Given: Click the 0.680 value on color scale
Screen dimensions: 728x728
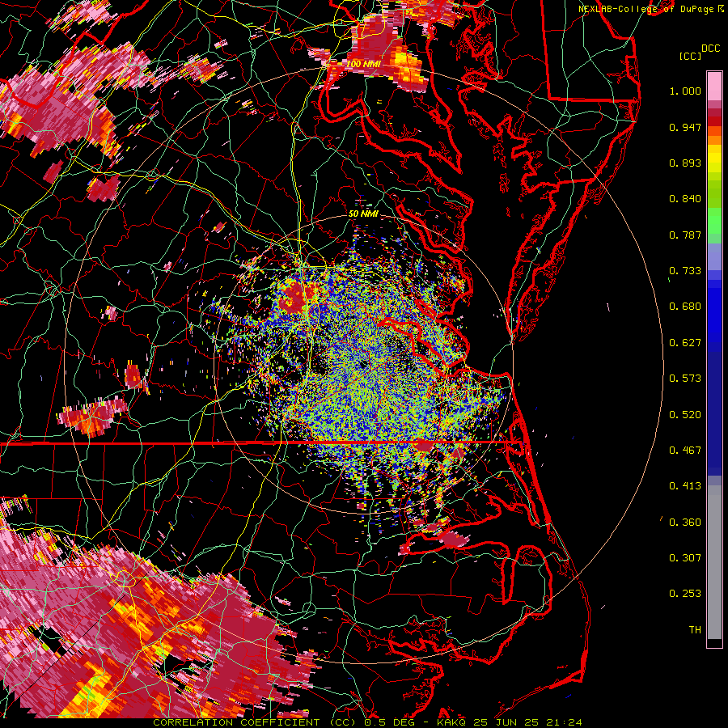Looking at the screenshot, I should 685,307.
